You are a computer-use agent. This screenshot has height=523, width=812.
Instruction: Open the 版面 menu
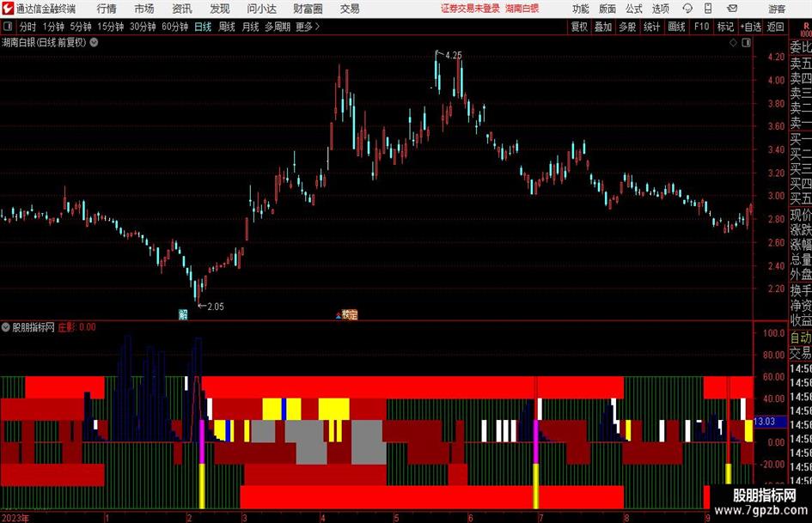click(x=607, y=9)
